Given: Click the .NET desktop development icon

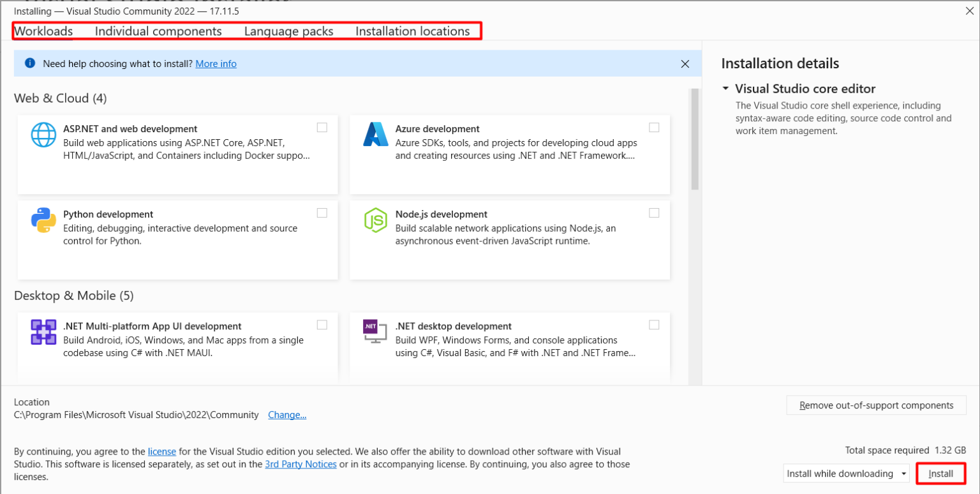Looking at the screenshot, I should 375,333.
